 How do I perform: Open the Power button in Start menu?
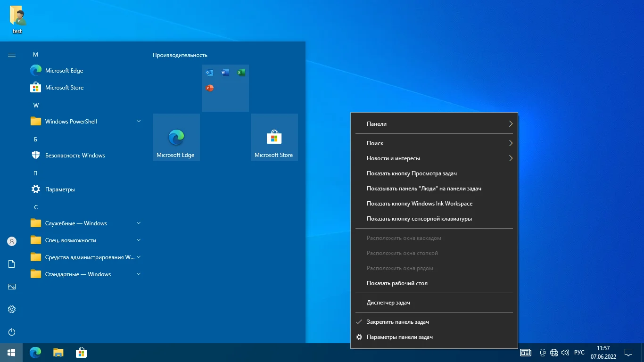(x=12, y=332)
